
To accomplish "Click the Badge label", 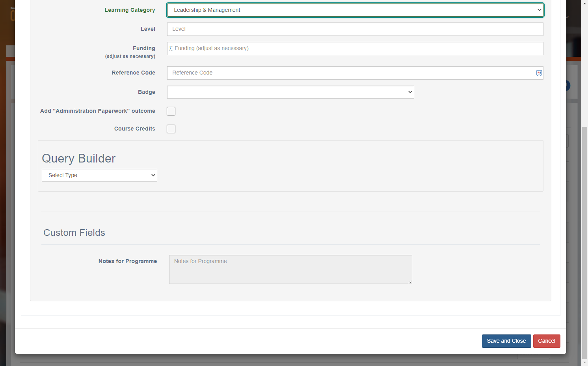I will [x=147, y=92].
